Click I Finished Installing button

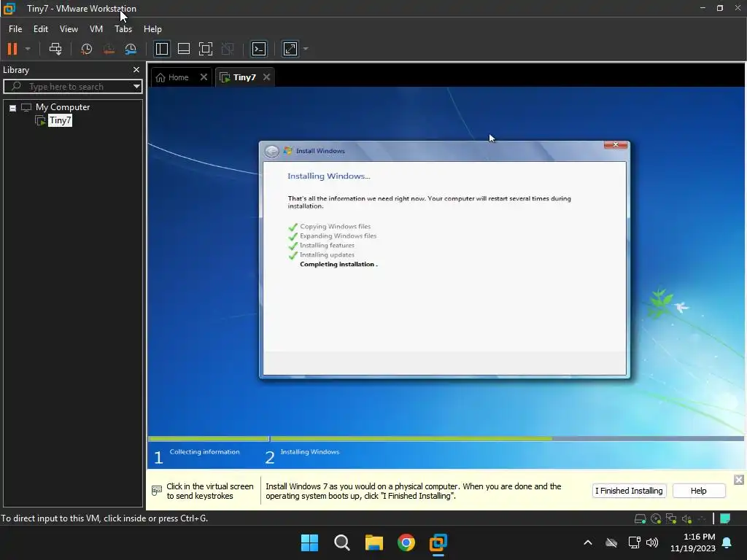pos(629,491)
